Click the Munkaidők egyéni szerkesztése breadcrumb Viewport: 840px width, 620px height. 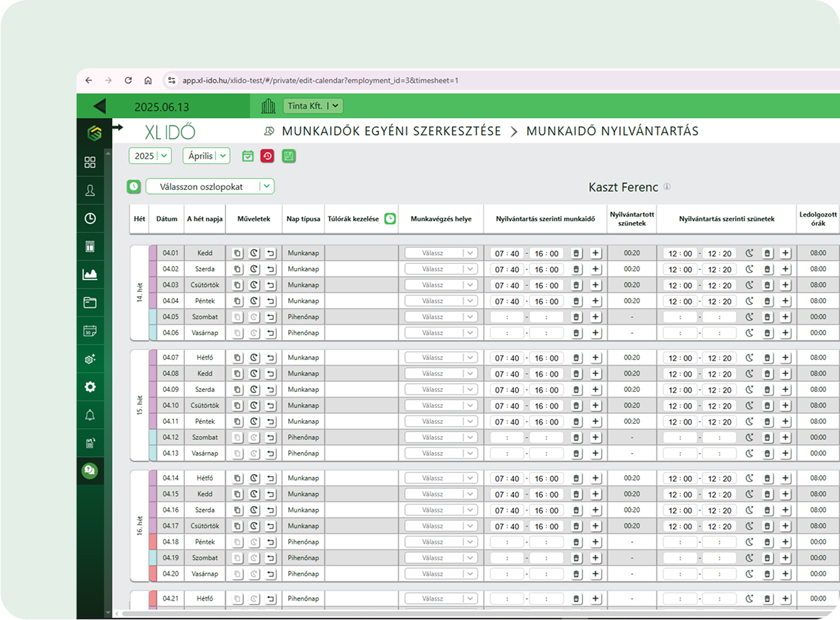tap(391, 131)
